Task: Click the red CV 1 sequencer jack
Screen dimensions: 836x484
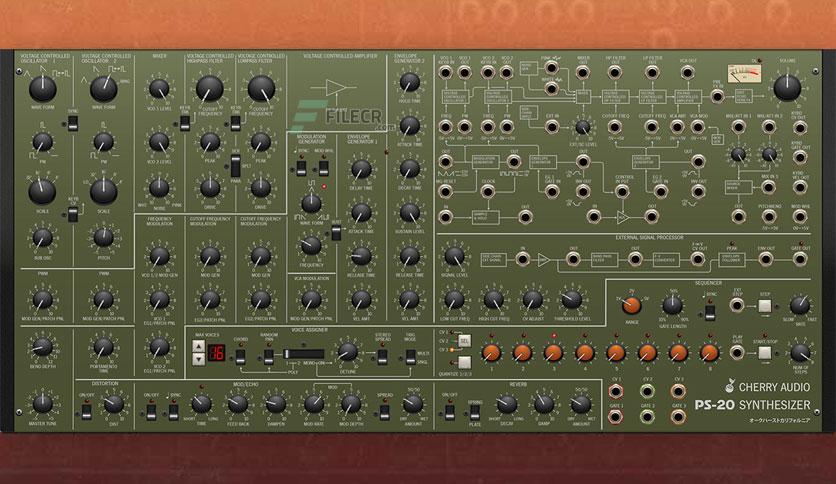Action: pyautogui.click(x=616, y=392)
